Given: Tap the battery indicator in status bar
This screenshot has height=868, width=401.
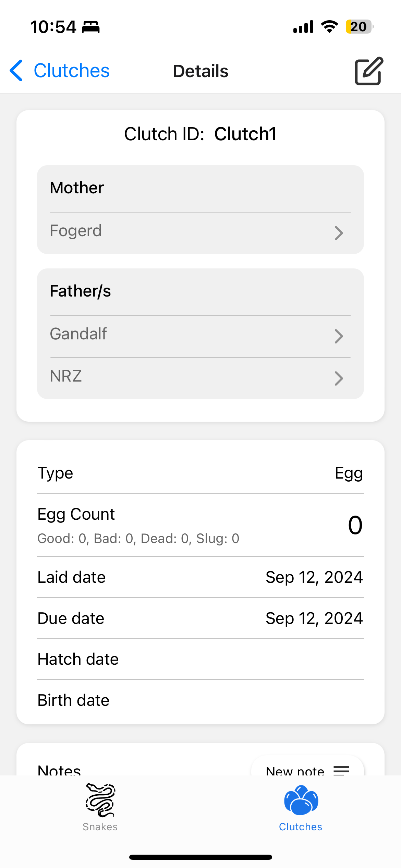Looking at the screenshot, I should [359, 27].
